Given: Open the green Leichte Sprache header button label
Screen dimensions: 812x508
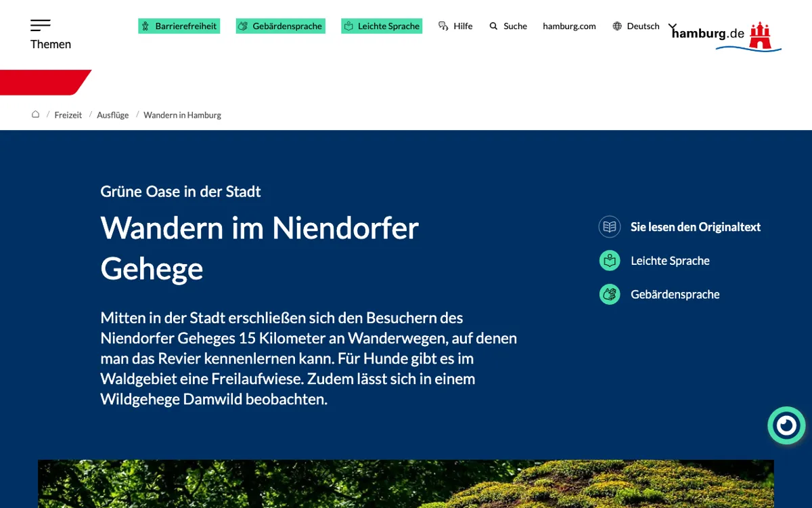Looking at the screenshot, I should [x=389, y=26].
